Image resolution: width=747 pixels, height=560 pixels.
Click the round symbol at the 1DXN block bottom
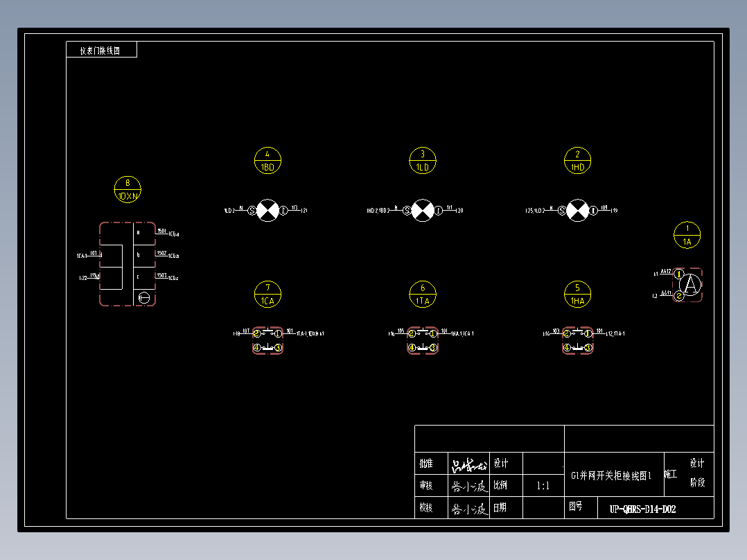coord(144,298)
